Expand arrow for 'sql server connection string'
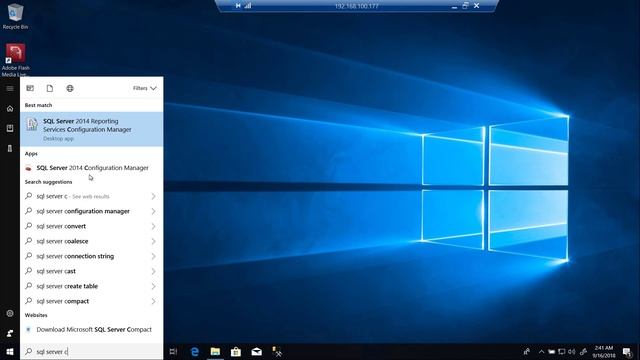The height and width of the screenshot is (360, 640). coord(153,256)
